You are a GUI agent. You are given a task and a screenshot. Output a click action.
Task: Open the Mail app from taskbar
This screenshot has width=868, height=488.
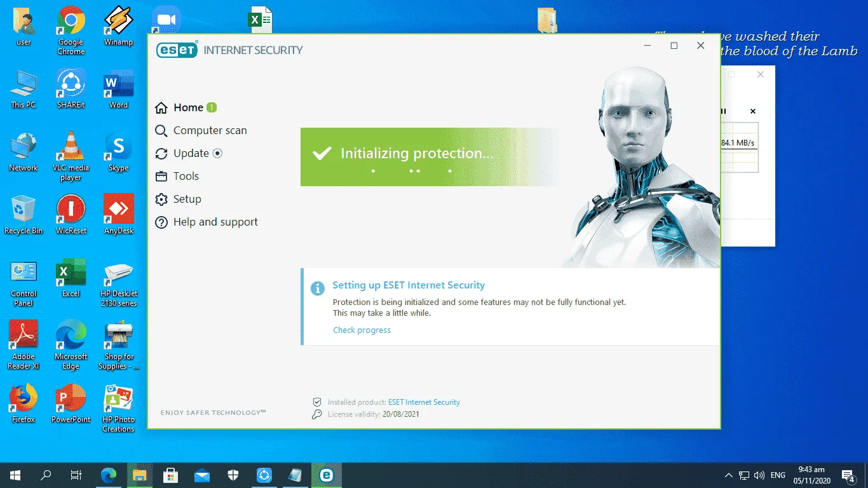coord(202,475)
